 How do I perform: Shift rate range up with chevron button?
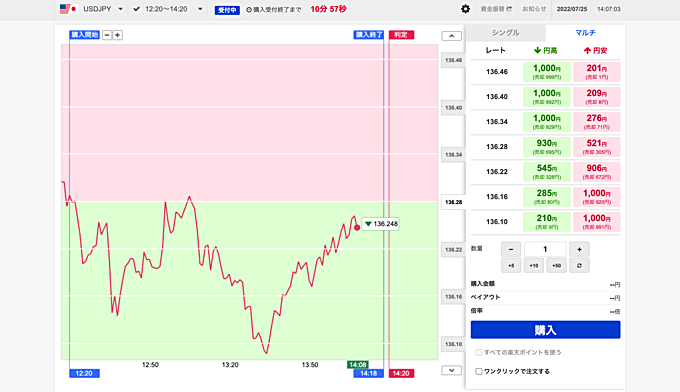[451, 36]
